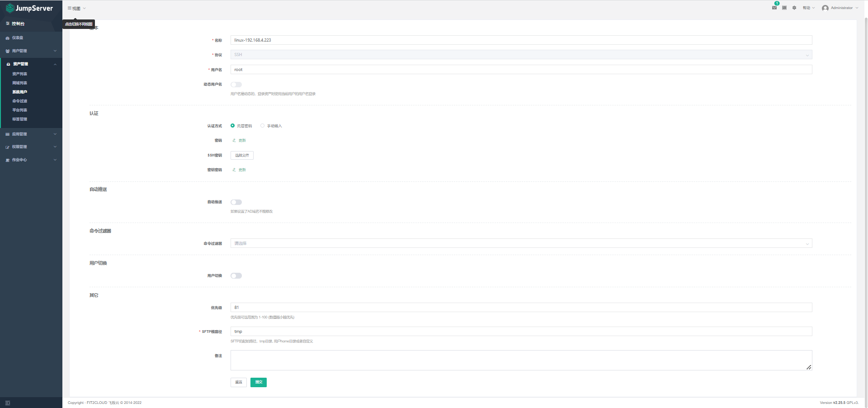The image size is (868, 408).
Task: Click the 视图 hamburger icon
Action: click(70, 8)
